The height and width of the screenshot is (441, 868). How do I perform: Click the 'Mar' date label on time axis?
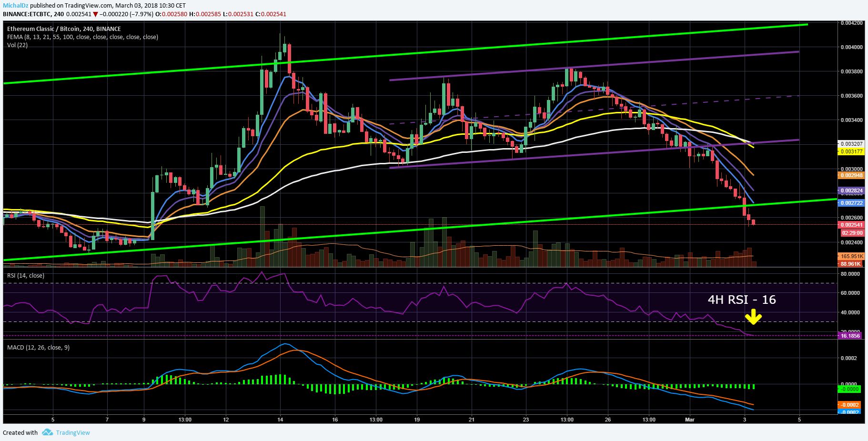[x=690, y=420]
